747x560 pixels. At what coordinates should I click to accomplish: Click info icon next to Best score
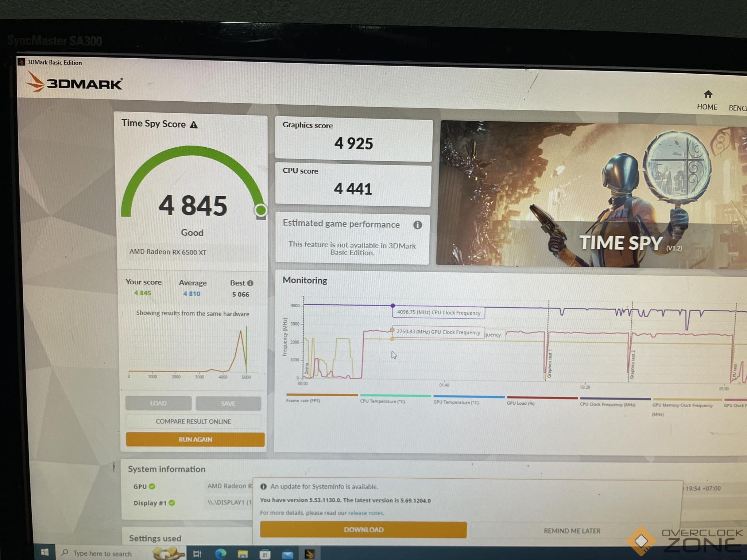[250, 283]
